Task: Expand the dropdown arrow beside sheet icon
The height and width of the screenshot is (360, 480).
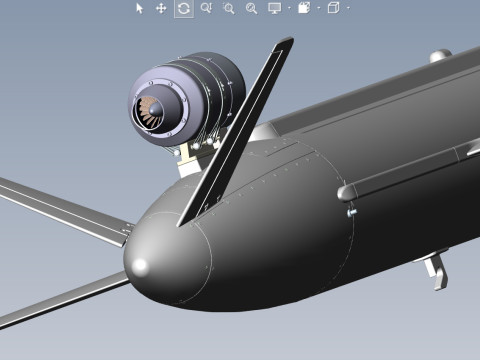Action: 319,8
